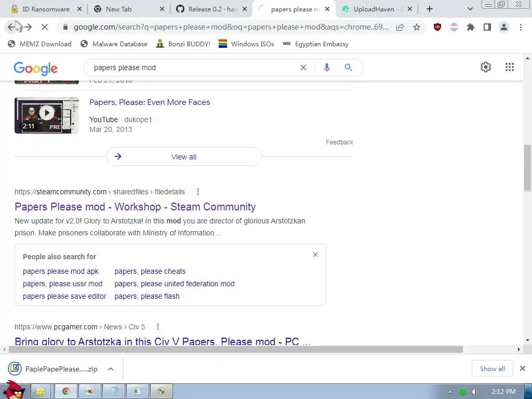Screen dimensions: 532x399
Task: Go back using the browser back arrow
Action: [12, 27]
